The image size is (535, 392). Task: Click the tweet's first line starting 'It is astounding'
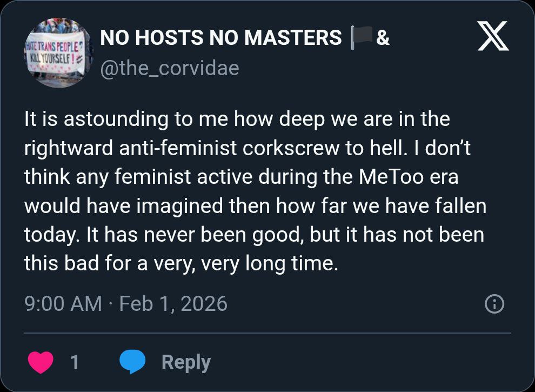tap(237, 119)
